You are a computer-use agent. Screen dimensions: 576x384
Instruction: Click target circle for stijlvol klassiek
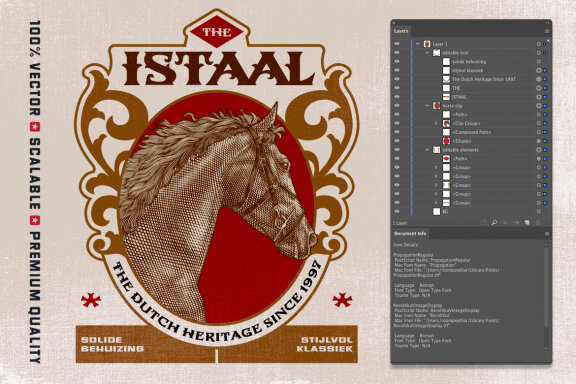pos(539,70)
